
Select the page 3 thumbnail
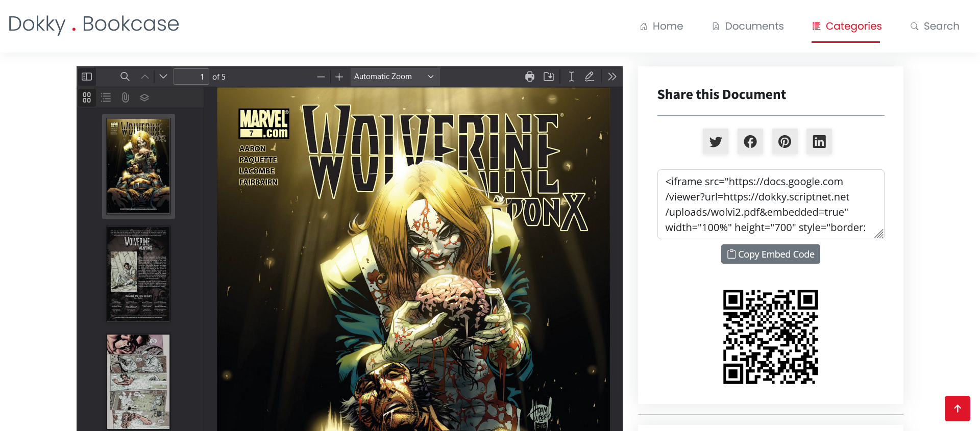[x=138, y=382]
